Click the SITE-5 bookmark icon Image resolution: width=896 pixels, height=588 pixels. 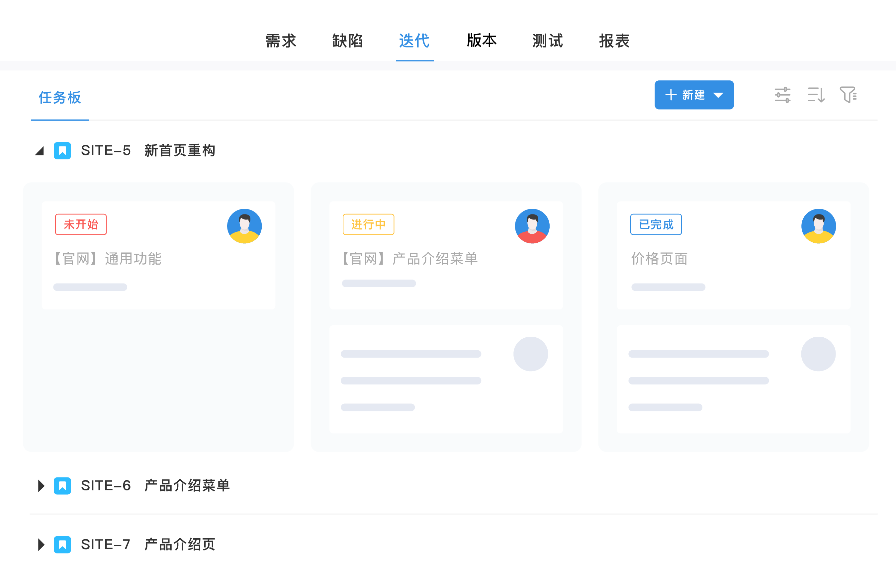pos(62,151)
